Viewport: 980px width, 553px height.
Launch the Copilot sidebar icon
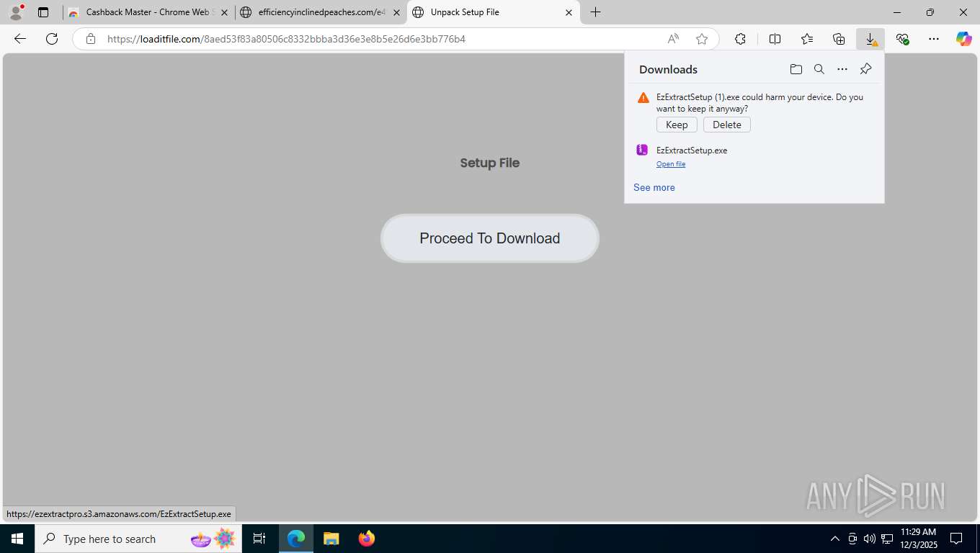(x=964, y=39)
